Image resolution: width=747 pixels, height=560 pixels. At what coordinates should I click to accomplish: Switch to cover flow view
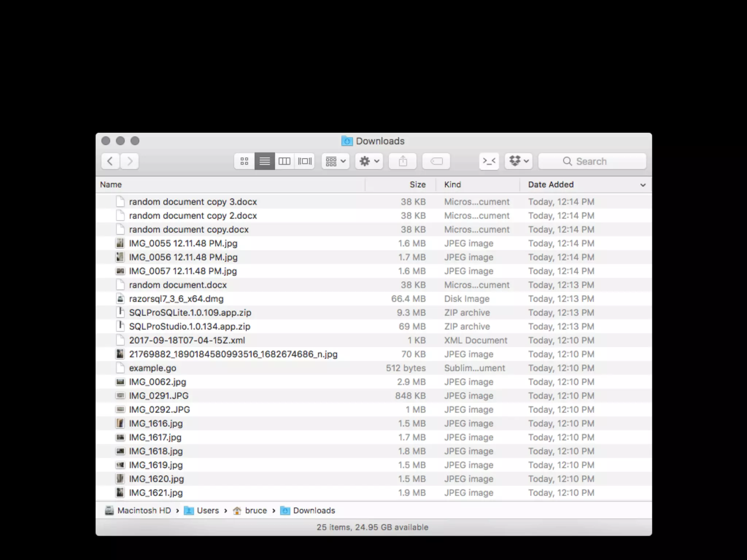[x=305, y=161]
